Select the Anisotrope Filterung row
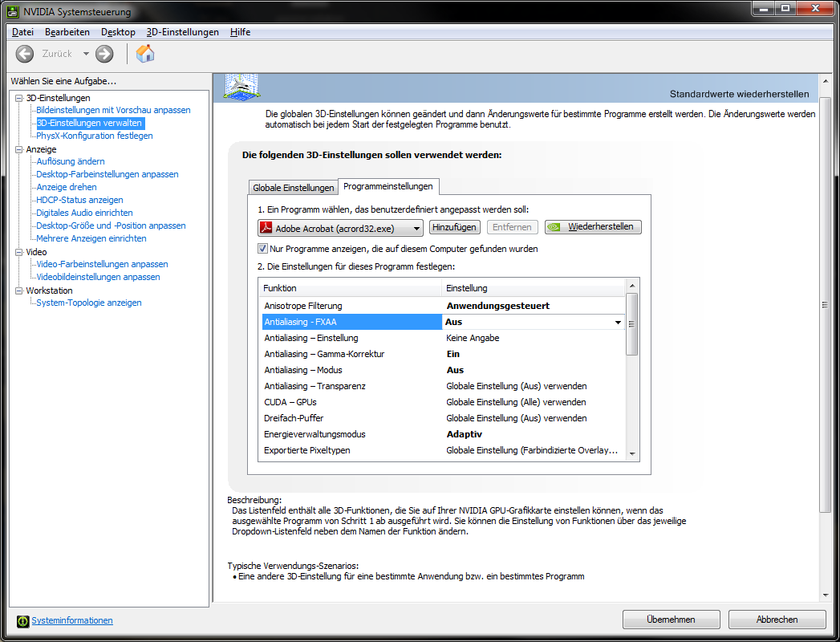Image resolution: width=840 pixels, height=642 pixels. (x=443, y=306)
